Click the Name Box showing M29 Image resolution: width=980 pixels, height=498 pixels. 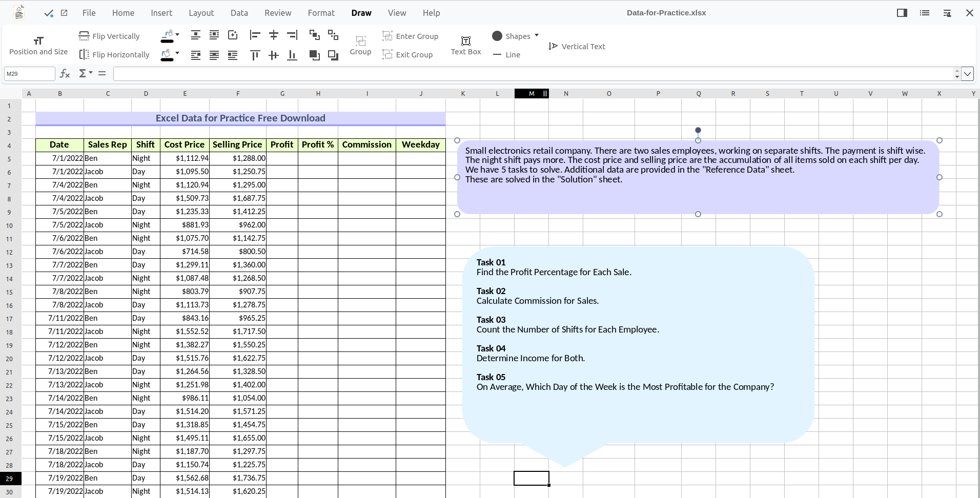30,74
